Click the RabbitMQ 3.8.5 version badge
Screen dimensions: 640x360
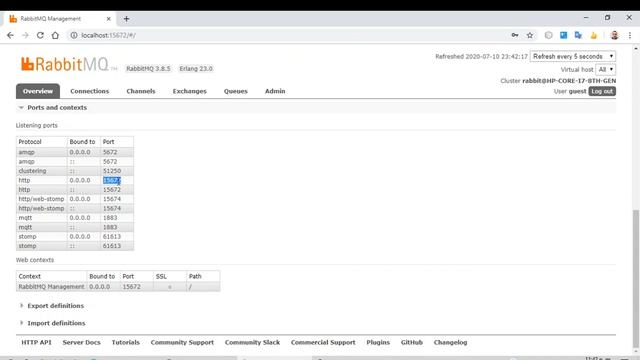click(x=148, y=69)
